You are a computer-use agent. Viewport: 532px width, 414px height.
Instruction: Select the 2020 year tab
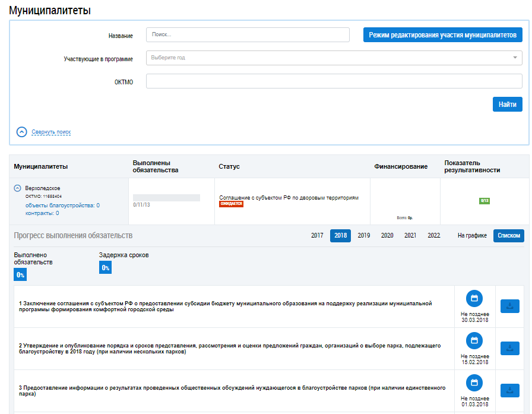[x=387, y=236]
